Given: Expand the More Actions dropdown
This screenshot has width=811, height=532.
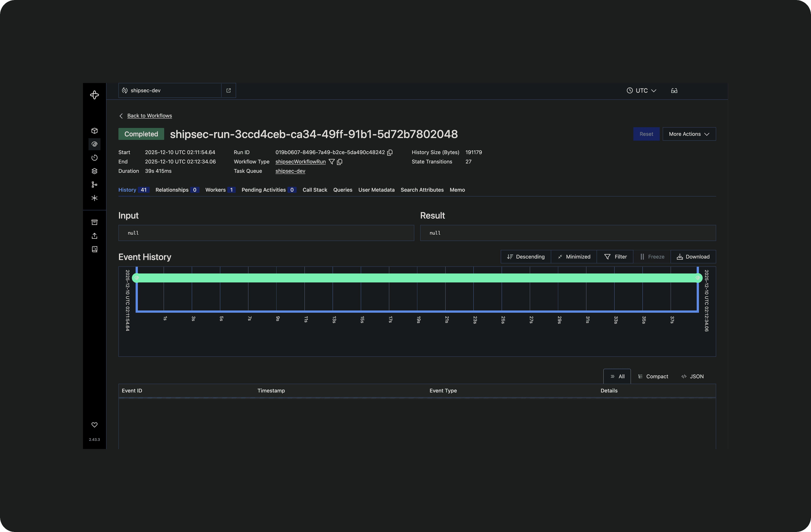Looking at the screenshot, I should pos(689,134).
